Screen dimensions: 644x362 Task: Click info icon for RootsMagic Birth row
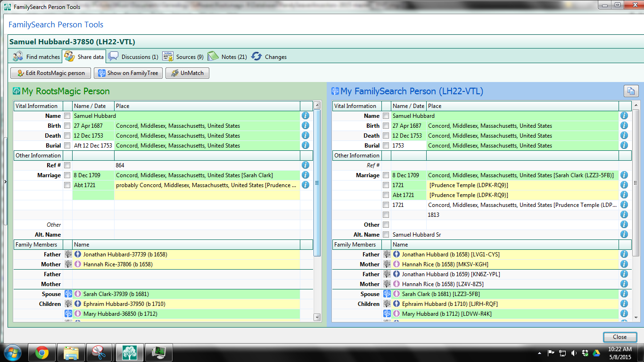click(305, 125)
